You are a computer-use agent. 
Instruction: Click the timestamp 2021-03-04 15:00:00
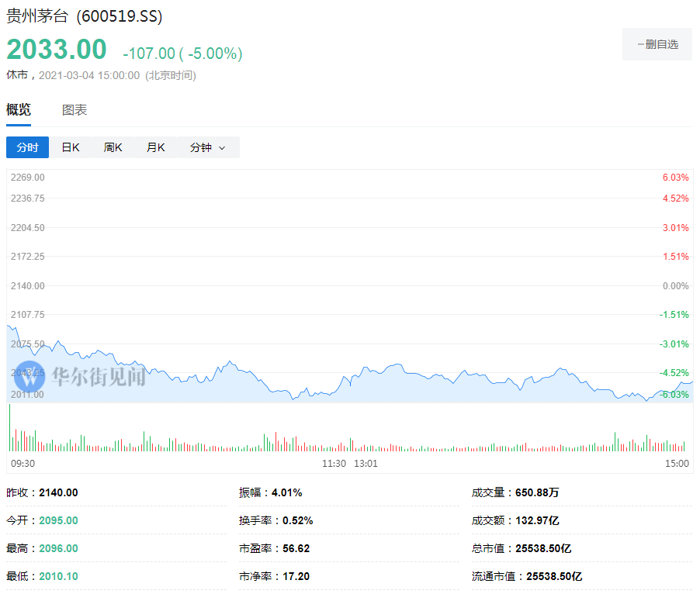(89, 75)
